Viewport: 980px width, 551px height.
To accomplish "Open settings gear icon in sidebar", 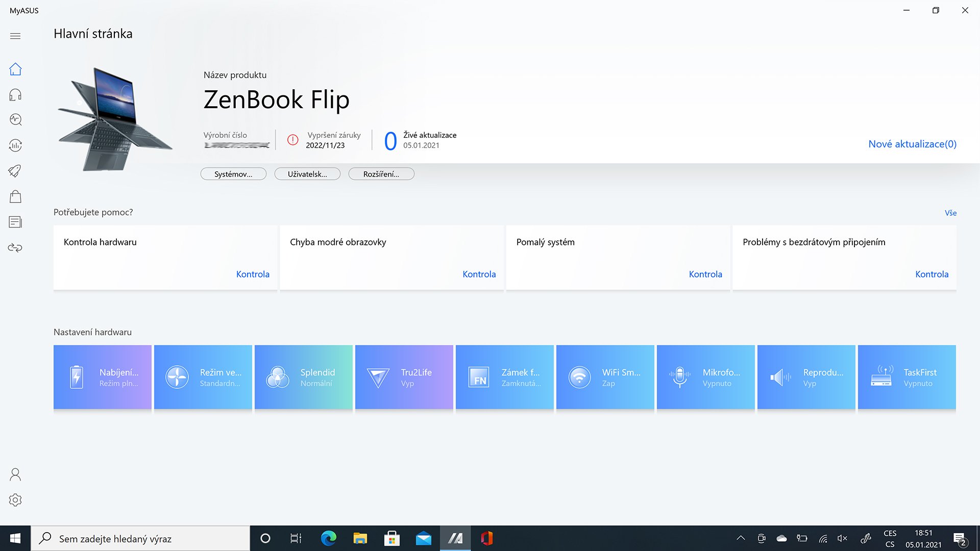I will [x=15, y=500].
